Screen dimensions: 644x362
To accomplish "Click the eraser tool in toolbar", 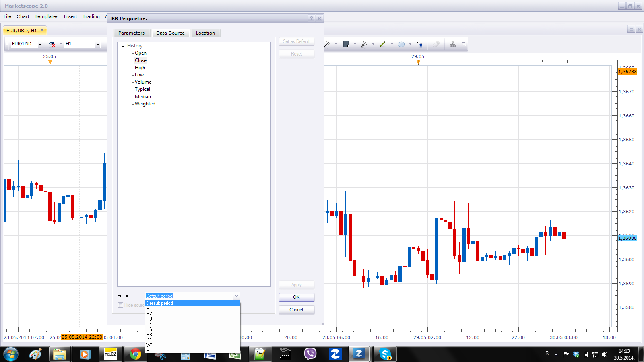I will 436,44.
